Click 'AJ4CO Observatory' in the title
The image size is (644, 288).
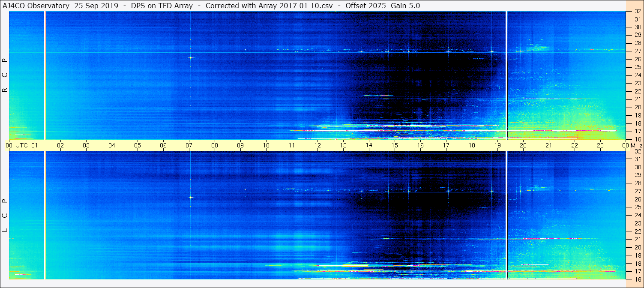pos(36,6)
